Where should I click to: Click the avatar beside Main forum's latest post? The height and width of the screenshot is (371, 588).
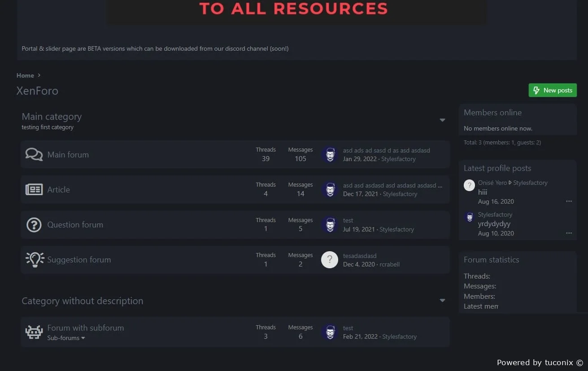(330, 155)
